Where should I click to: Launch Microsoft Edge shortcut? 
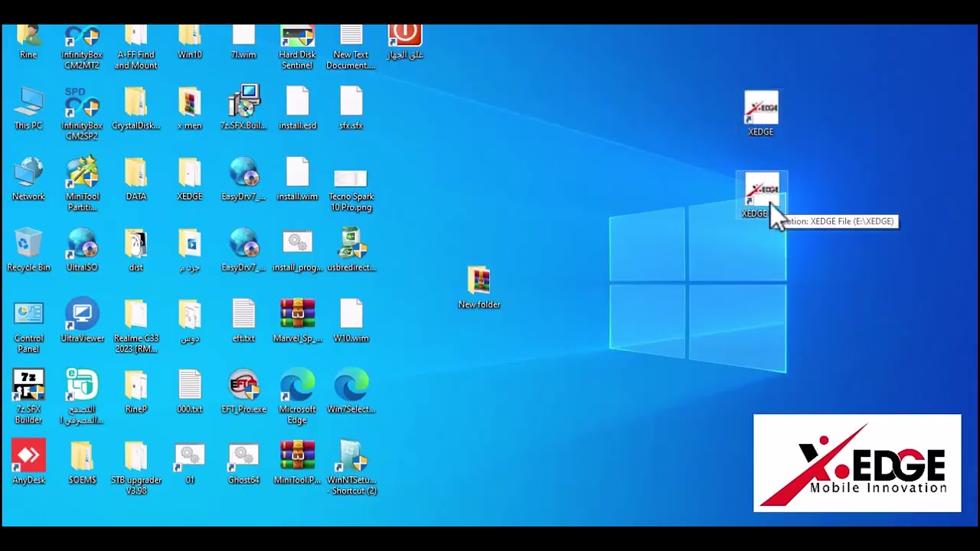tap(297, 397)
